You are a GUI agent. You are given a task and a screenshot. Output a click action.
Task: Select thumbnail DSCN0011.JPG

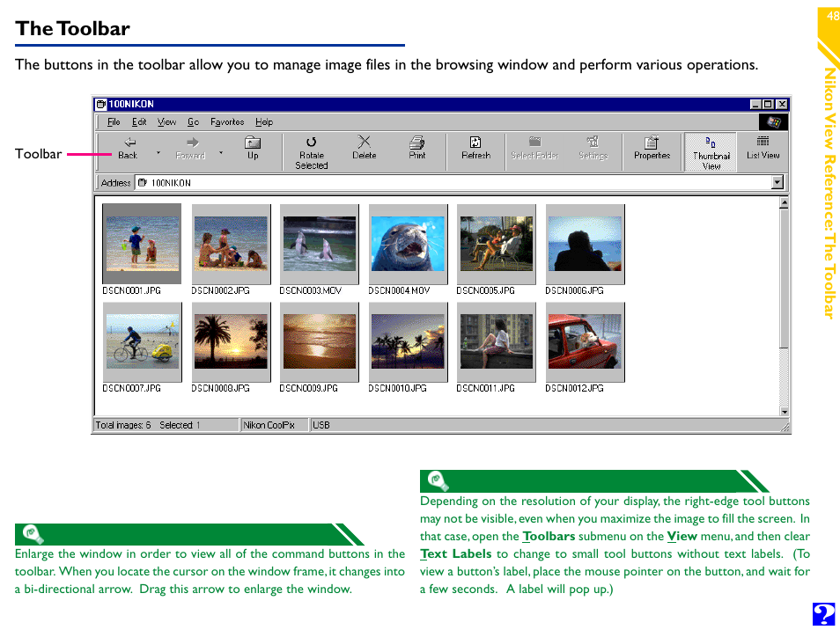[x=496, y=341]
